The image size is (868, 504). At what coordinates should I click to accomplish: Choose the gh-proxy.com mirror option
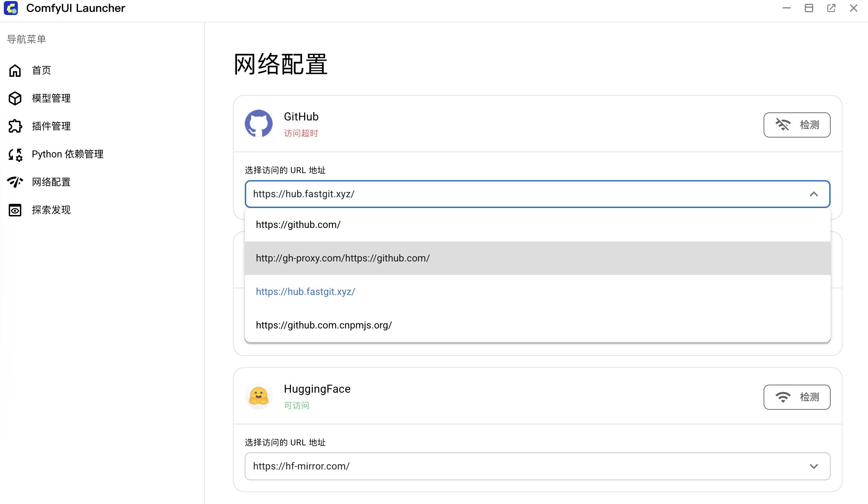pos(343,258)
